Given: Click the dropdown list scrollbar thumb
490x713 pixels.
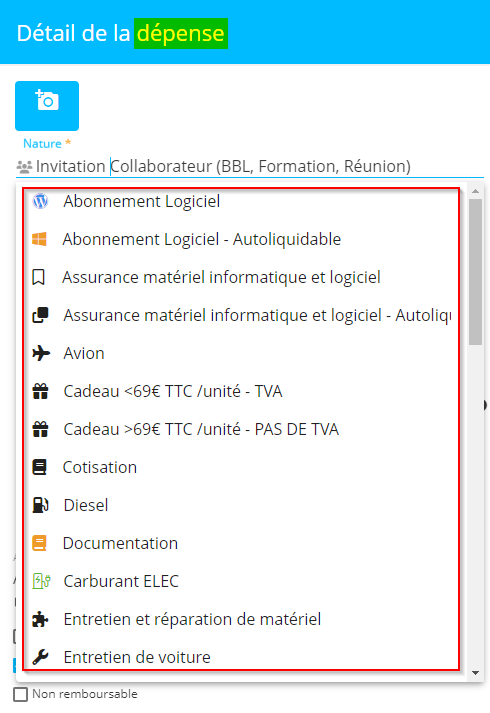Looking at the screenshot, I should [x=475, y=272].
